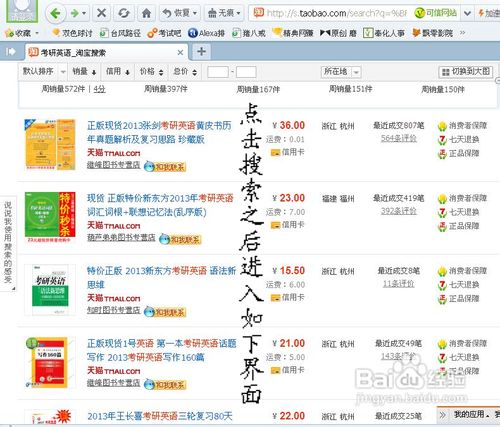
Task: Show more bookmarks with chevron
Action: pos(462,33)
